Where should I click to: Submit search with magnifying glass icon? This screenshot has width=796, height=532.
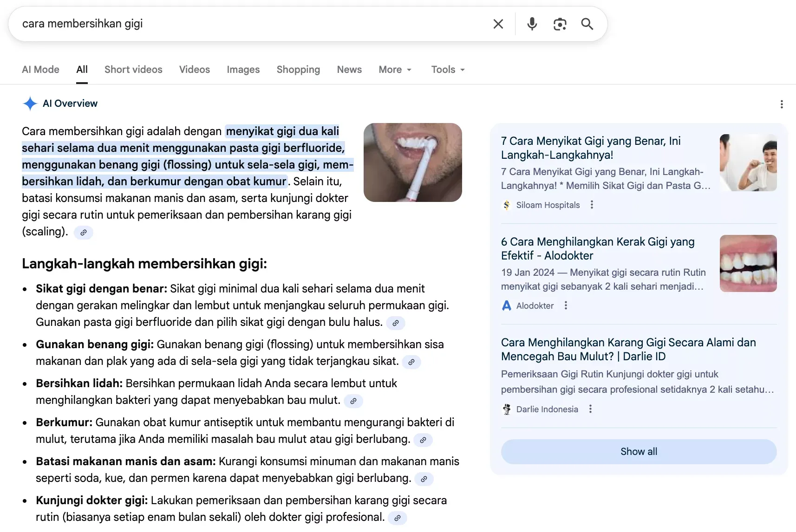click(587, 24)
